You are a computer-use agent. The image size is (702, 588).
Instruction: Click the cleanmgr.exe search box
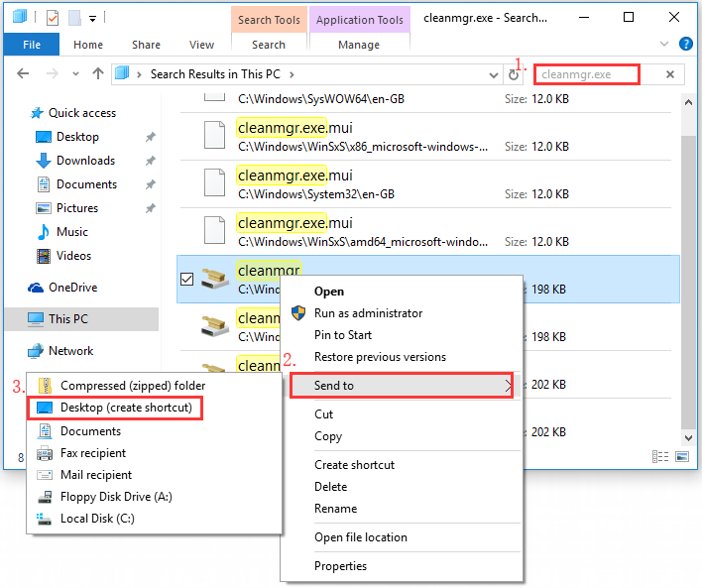click(x=587, y=74)
